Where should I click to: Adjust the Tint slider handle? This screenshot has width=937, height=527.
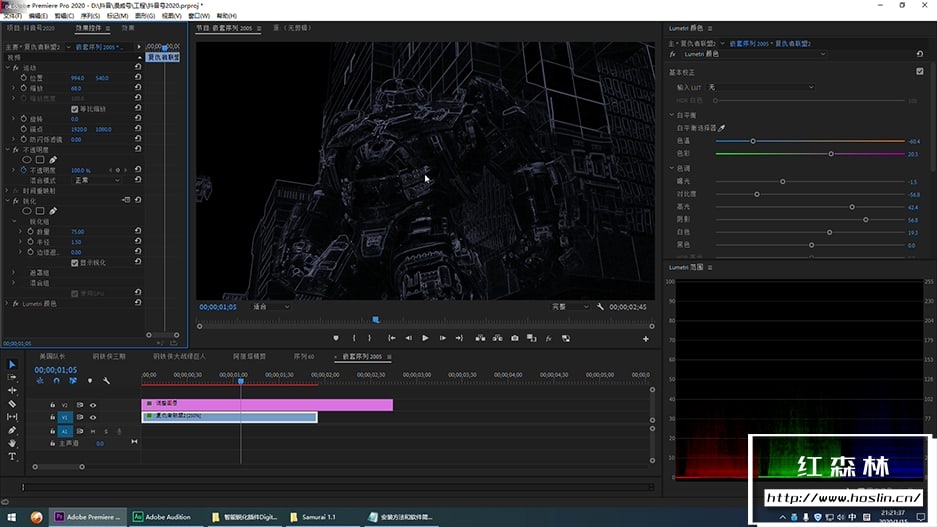831,154
